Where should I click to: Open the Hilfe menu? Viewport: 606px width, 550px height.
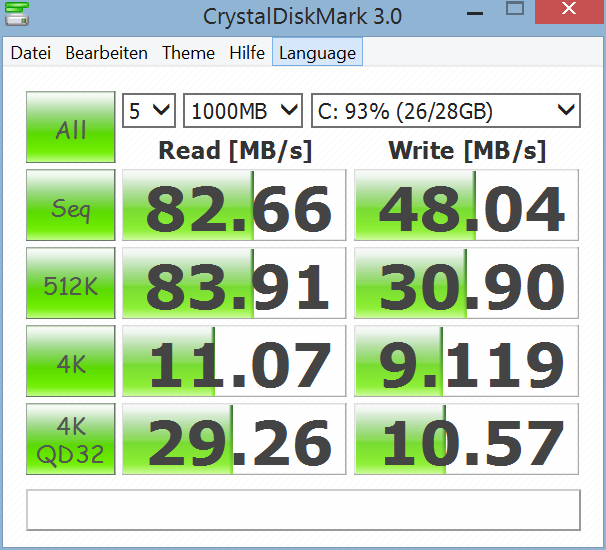point(247,53)
